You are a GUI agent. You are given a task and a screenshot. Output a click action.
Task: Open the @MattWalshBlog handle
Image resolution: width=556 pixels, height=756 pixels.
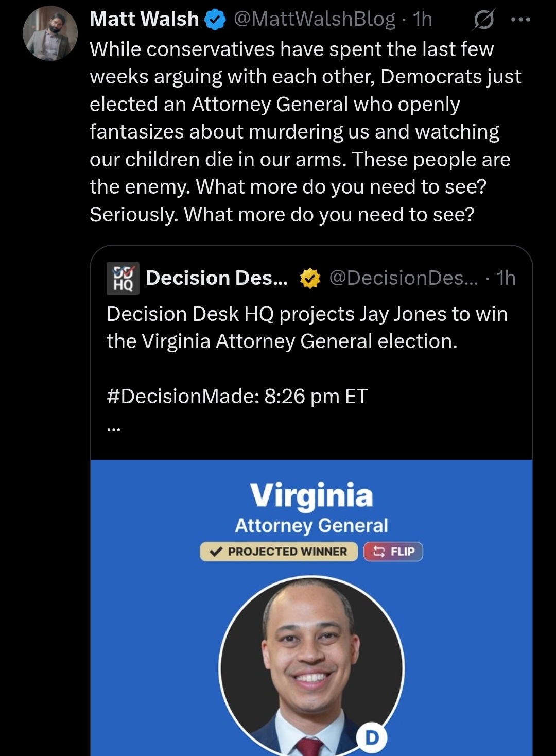point(314,19)
